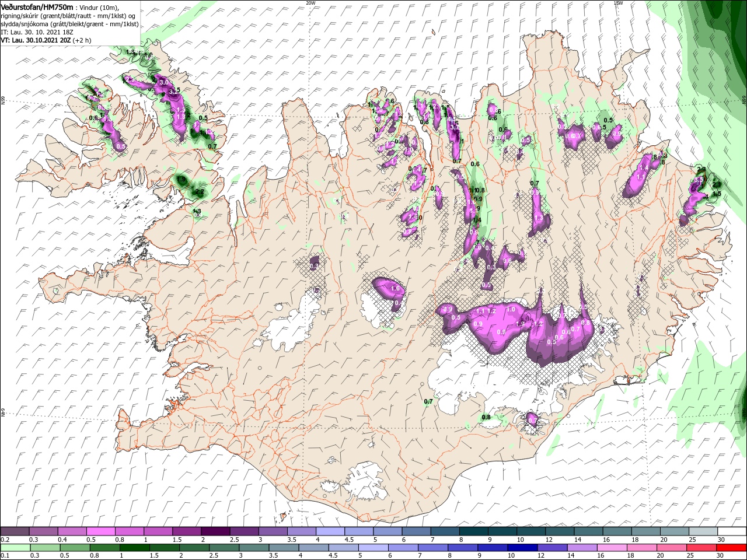Click the 15W longitude label at the top edge
The height and width of the screenshot is (560, 747).
coord(617,3)
